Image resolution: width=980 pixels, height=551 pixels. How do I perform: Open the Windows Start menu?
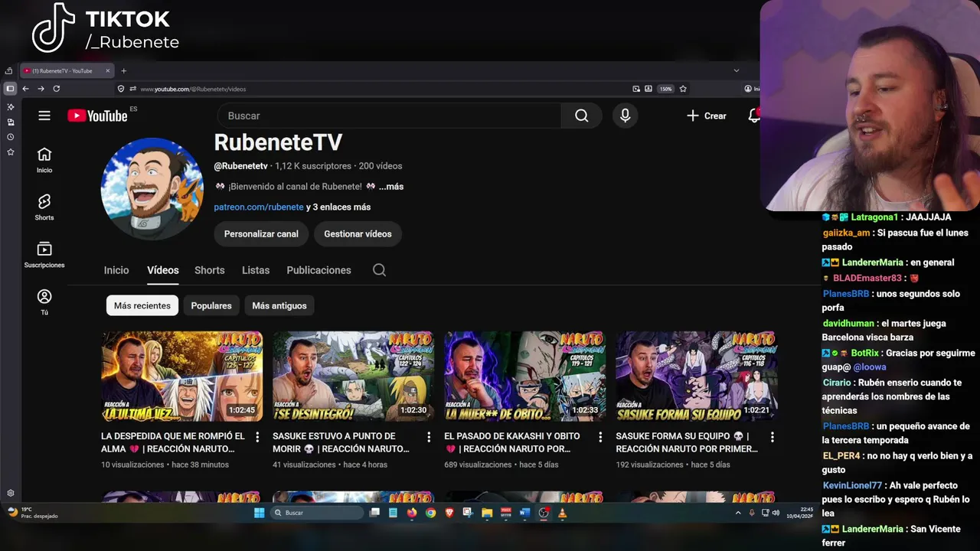[259, 513]
